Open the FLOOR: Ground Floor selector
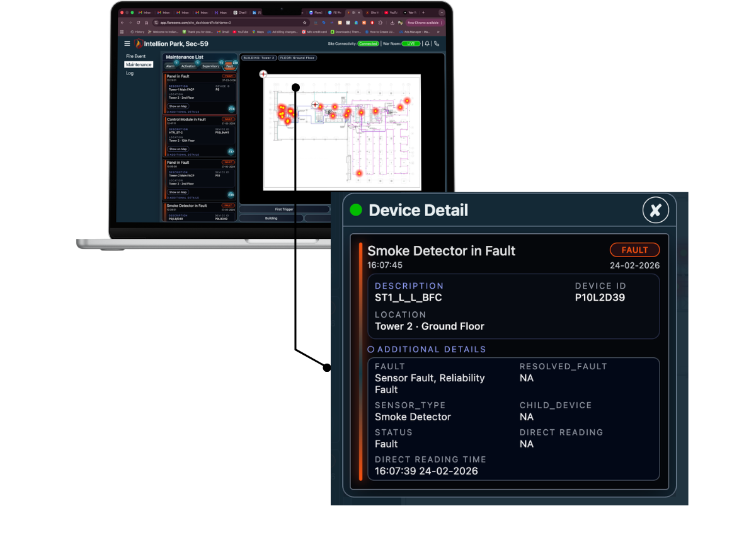The width and height of the screenshot is (756, 542). coord(297,58)
